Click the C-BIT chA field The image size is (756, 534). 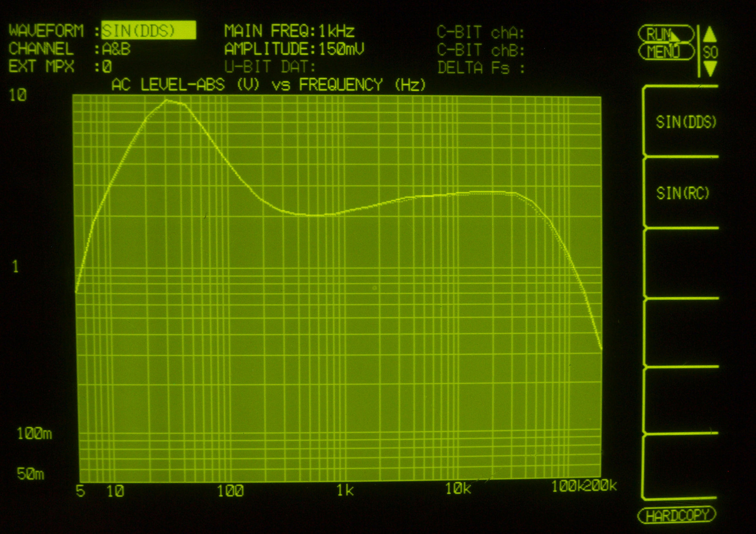pyautogui.click(x=481, y=32)
